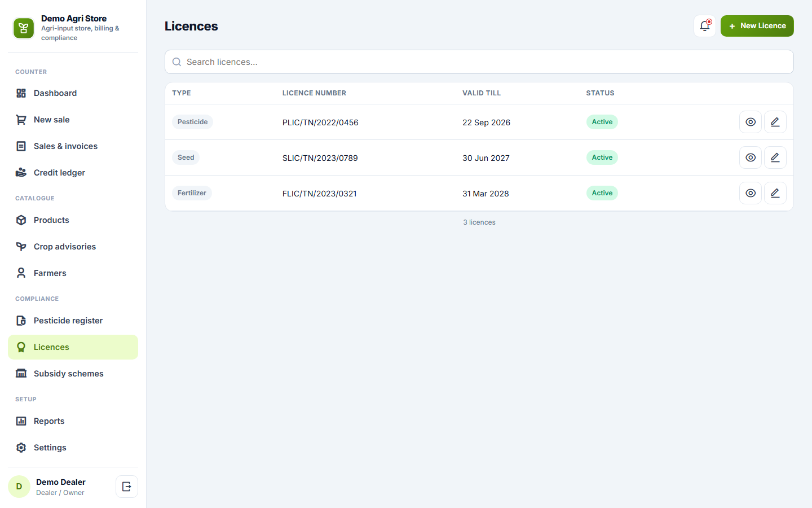The height and width of the screenshot is (508, 812).
Task: Open the Dashboard page
Action: (73, 93)
